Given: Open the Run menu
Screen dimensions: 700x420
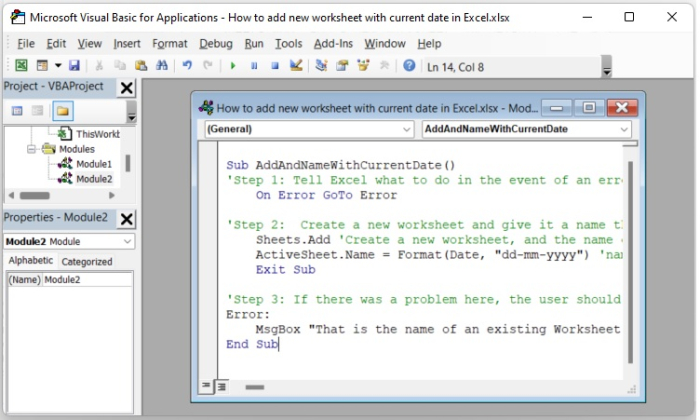Looking at the screenshot, I should pos(254,44).
